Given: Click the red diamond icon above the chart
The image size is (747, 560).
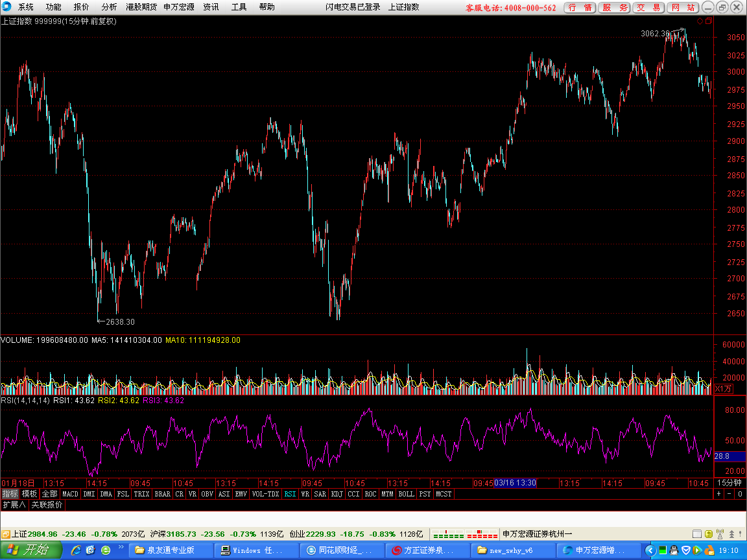Looking at the screenshot, I should pyautogui.click(x=700, y=21).
